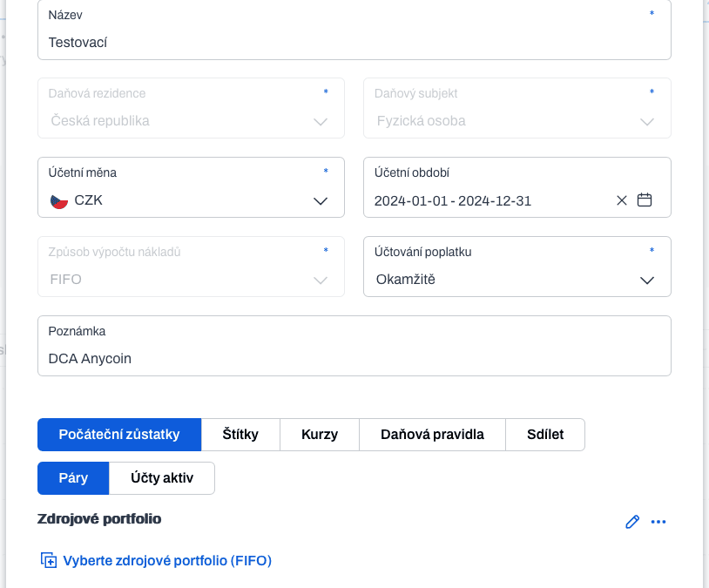The image size is (709, 588).
Task: Select the Počáteční zůstatky tab
Action: pos(119,435)
